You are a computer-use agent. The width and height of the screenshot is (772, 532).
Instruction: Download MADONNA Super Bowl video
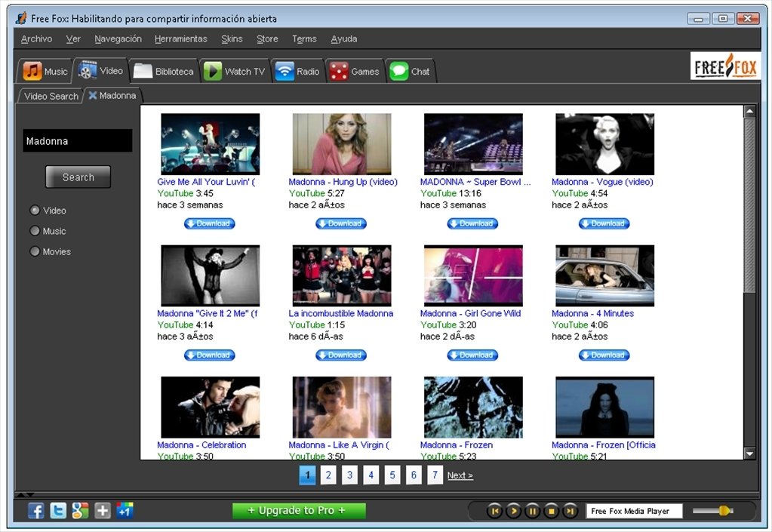[472, 223]
